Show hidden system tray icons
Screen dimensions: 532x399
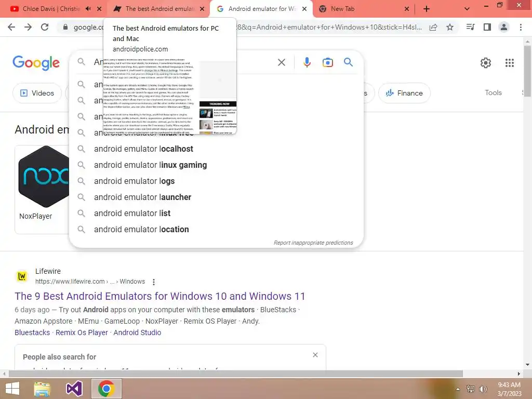click(458, 389)
